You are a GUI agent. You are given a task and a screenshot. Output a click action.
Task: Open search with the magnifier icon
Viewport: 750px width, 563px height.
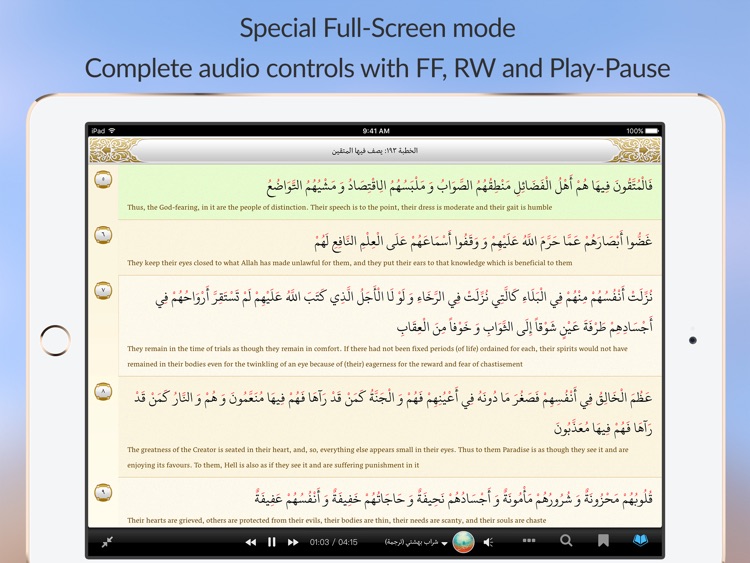(x=566, y=541)
